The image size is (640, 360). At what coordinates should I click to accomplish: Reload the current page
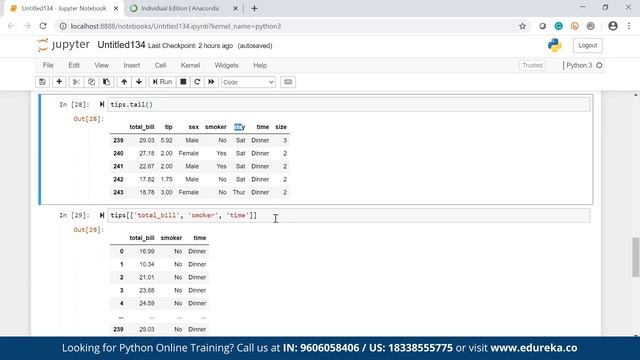[43, 26]
